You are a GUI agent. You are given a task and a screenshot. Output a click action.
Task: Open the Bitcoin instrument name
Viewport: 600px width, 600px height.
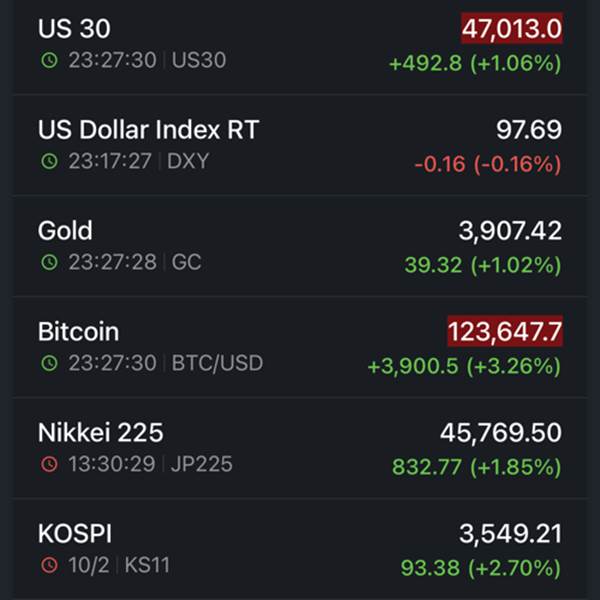[x=78, y=332]
